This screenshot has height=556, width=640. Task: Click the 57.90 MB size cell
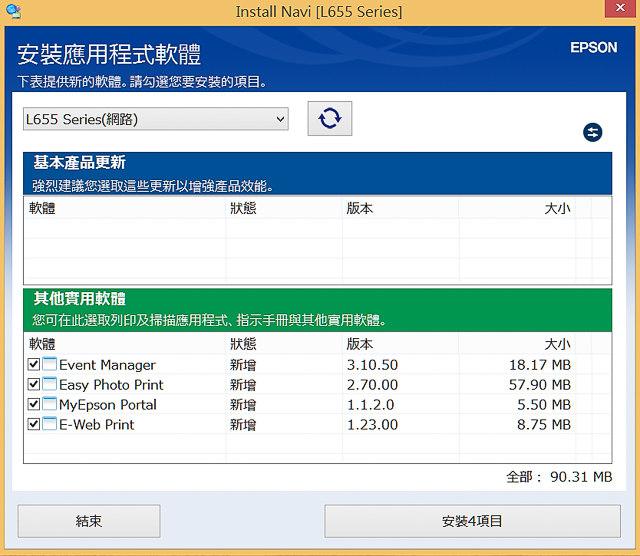pyautogui.click(x=540, y=385)
